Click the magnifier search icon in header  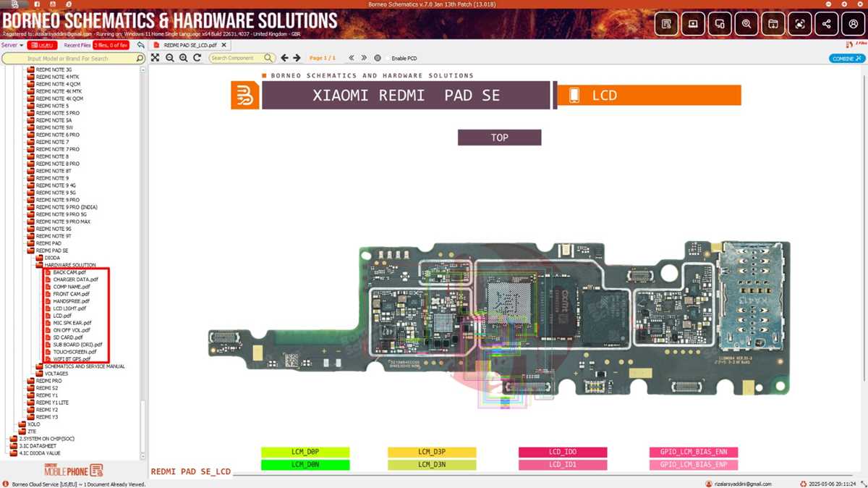[x=746, y=24]
